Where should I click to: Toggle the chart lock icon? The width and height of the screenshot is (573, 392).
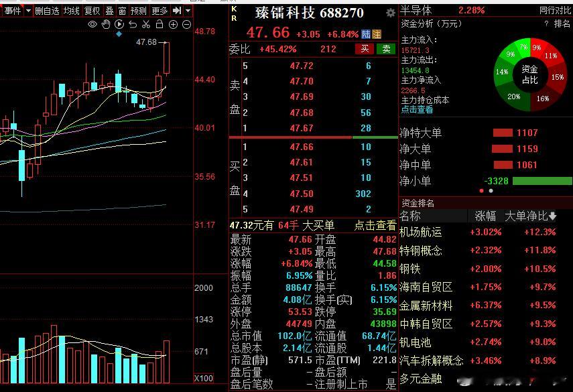point(160,25)
